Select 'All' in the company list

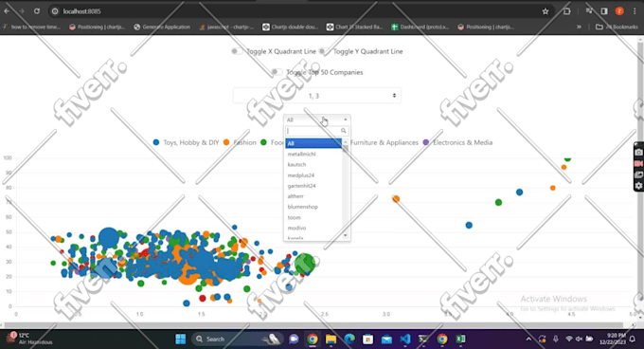click(313, 143)
